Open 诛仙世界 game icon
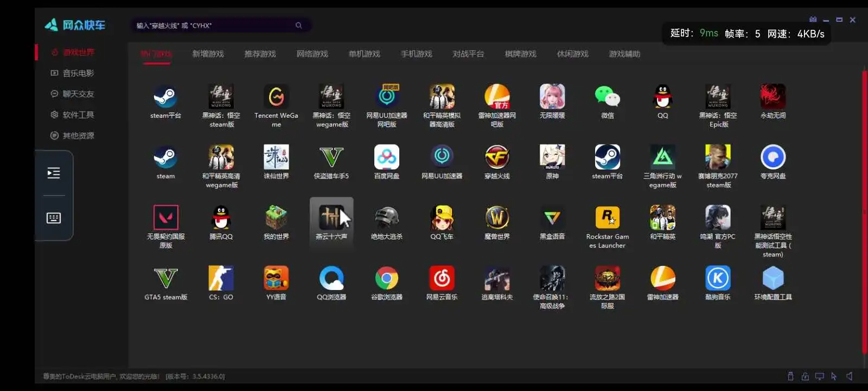 point(276,157)
